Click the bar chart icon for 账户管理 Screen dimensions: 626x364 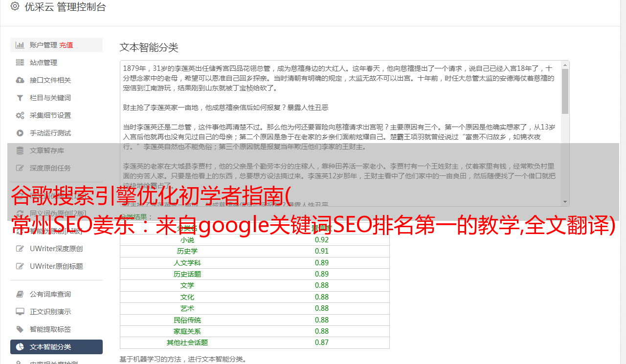pyautogui.click(x=20, y=45)
